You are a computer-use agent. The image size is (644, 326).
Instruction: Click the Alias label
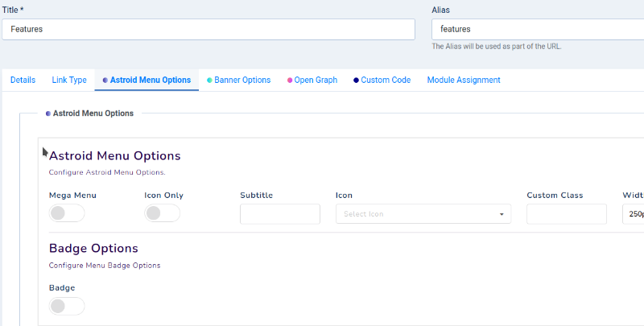tap(440, 10)
